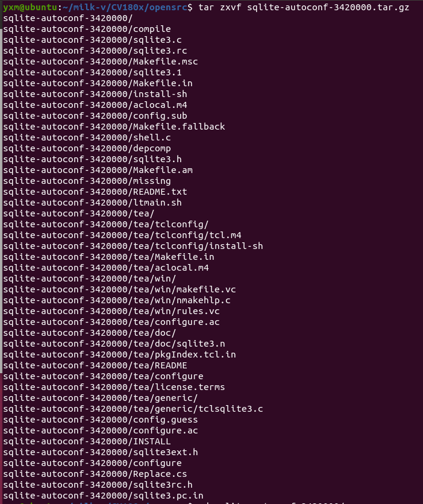Click the config.sub file line
423x504 pixels.
95,116
